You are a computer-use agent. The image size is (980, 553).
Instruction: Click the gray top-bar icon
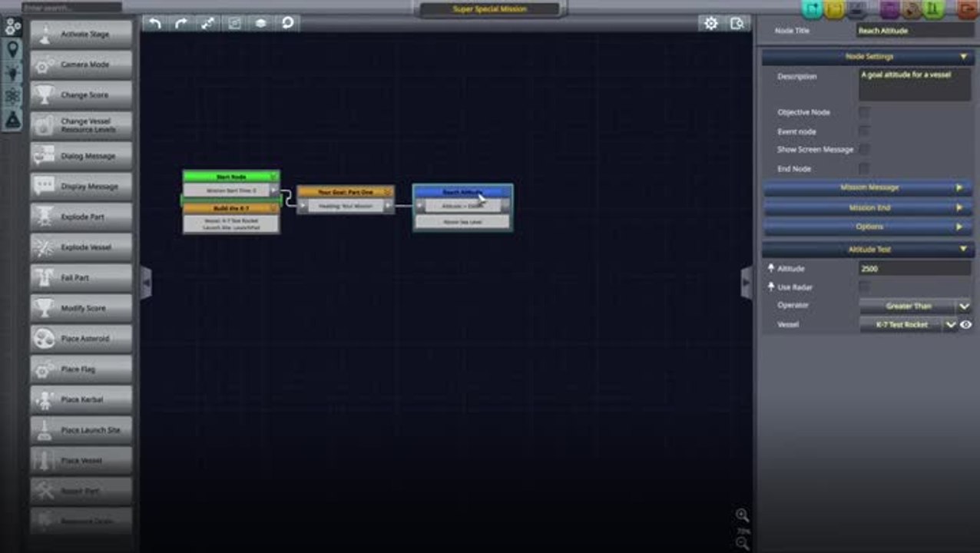click(857, 9)
